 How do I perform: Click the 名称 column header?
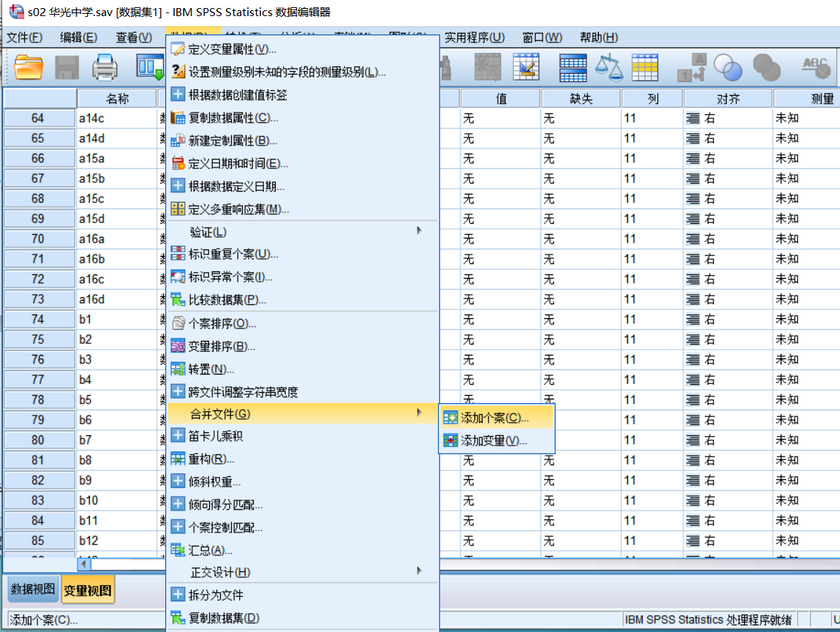coord(117,99)
